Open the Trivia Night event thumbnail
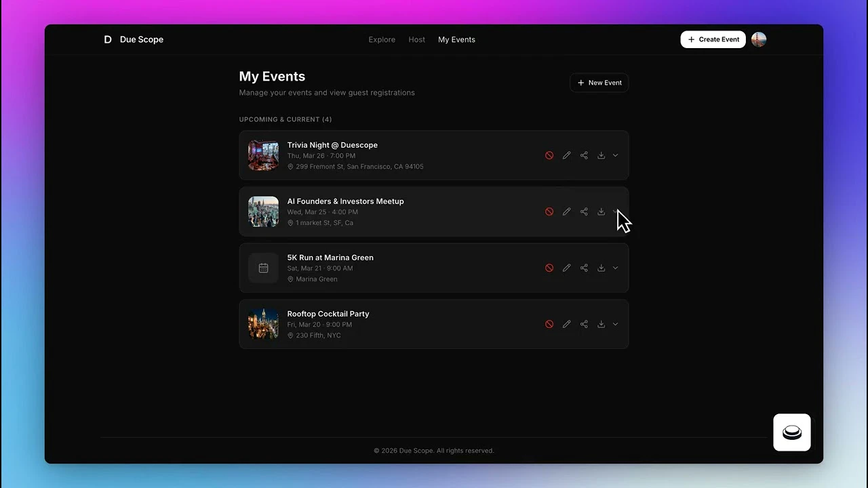868x488 pixels. [x=263, y=155]
